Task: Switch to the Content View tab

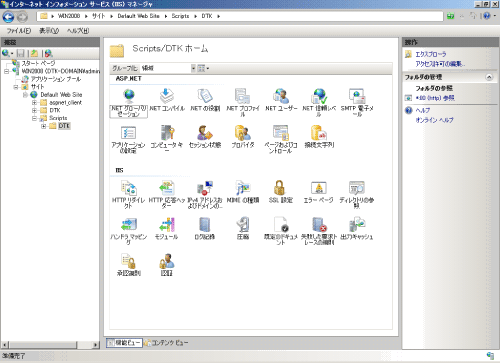Action: point(166,343)
